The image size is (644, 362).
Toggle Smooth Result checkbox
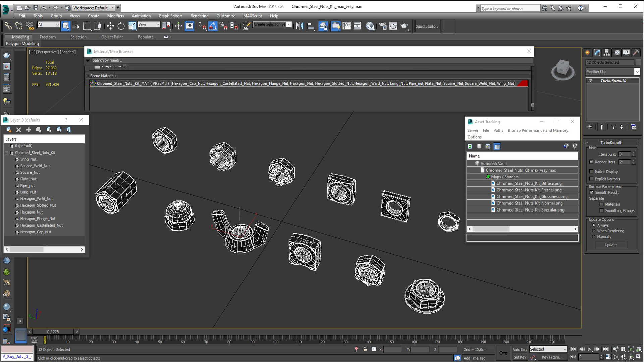pos(592,192)
